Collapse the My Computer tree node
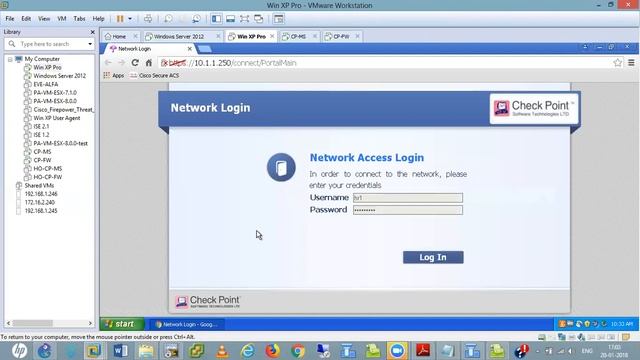This screenshot has width=640, height=360. (10, 59)
